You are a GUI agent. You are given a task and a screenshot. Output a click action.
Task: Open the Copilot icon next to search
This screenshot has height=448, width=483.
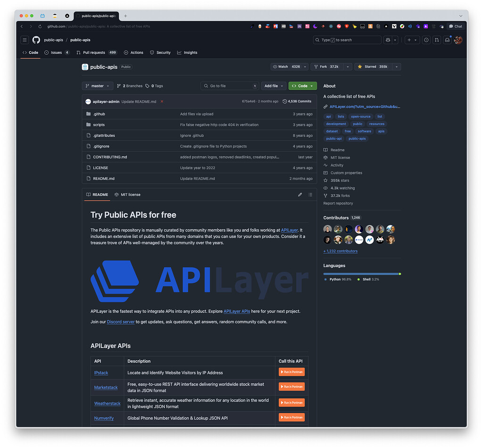coord(388,40)
